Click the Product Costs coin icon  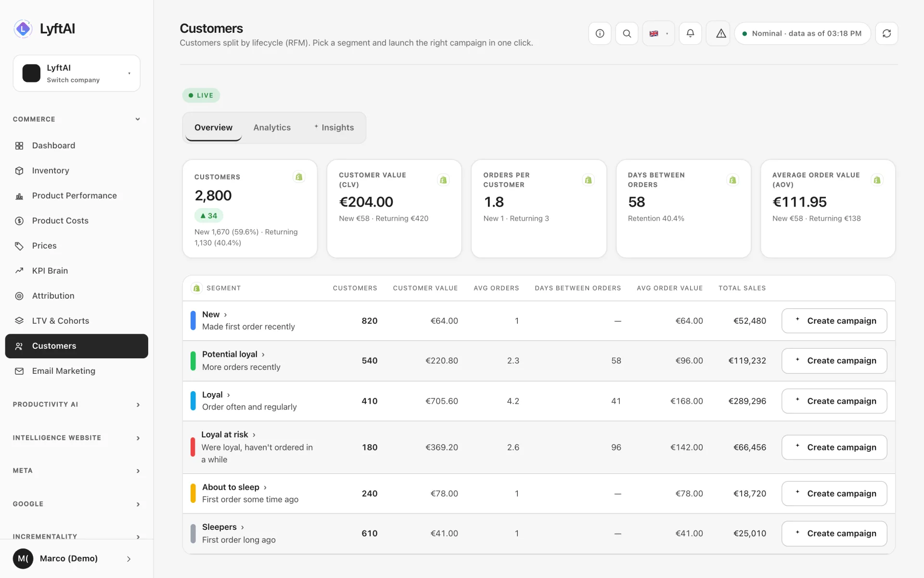point(19,221)
